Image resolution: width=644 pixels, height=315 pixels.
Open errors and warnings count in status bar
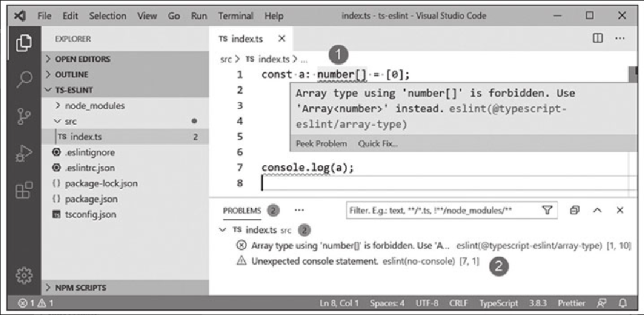coord(35,304)
